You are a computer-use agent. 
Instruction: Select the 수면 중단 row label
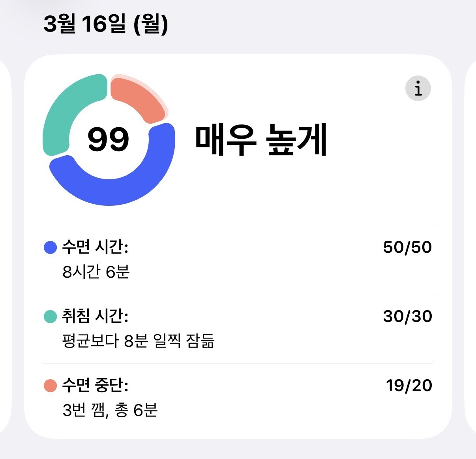point(95,386)
